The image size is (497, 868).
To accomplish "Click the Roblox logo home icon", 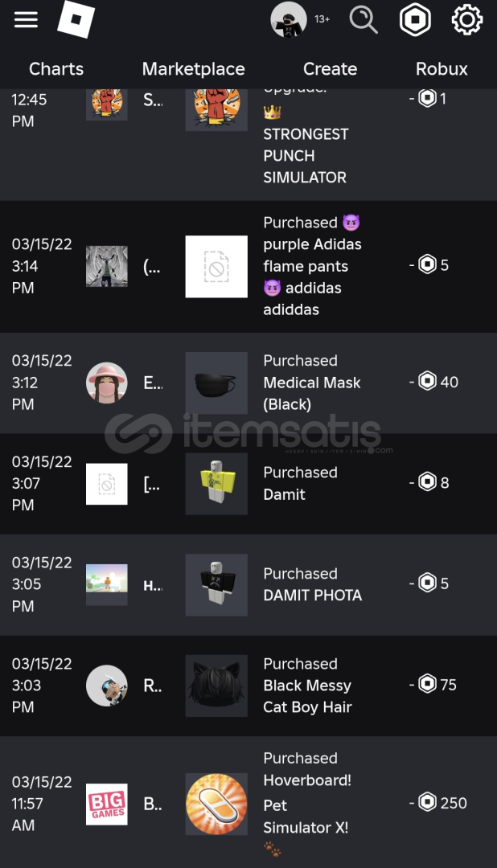I will coord(76,20).
